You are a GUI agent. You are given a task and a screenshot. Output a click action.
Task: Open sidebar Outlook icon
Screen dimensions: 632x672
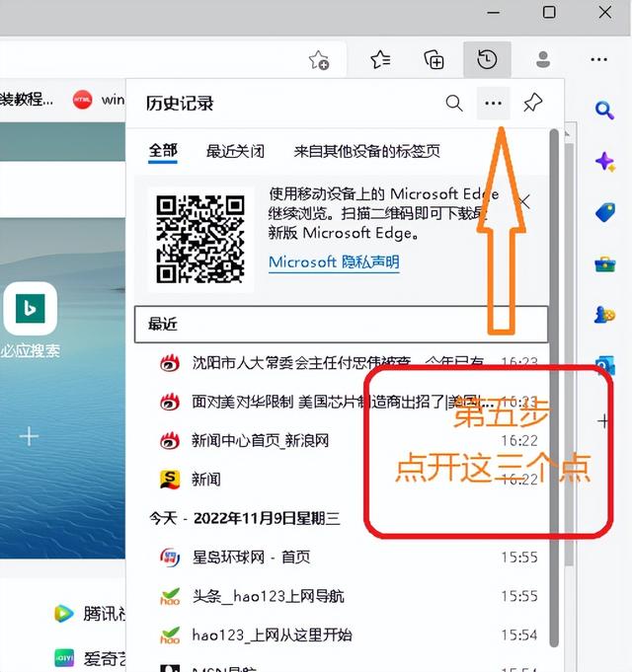click(605, 365)
